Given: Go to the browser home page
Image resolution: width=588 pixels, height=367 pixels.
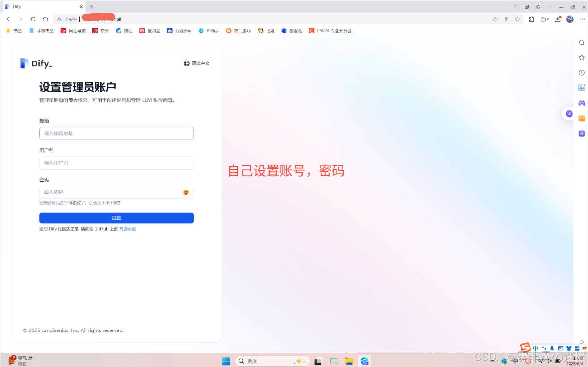Looking at the screenshot, I should (x=45, y=19).
